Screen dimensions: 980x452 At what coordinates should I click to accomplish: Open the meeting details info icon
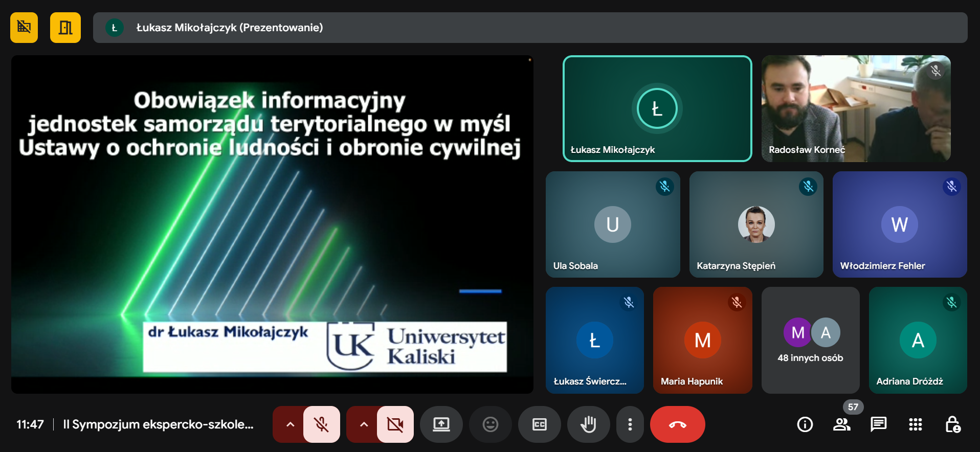point(805,424)
